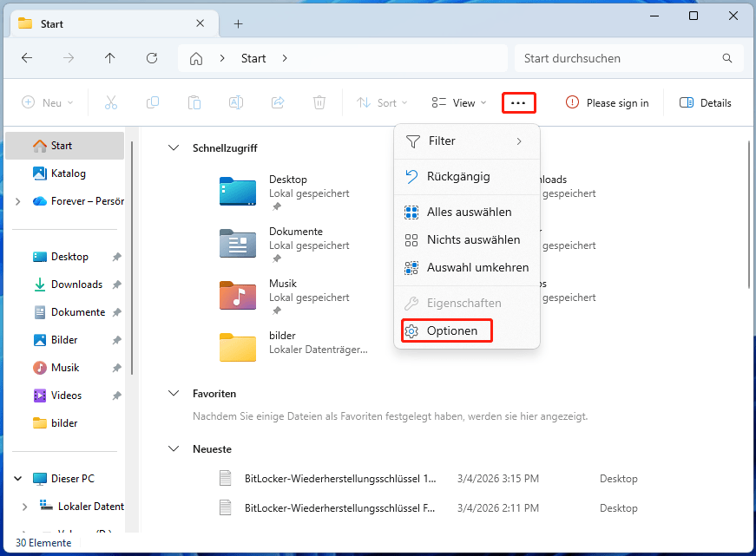This screenshot has width=756, height=556.
Task: Click the Delete trash icon
Action: coord(319,102)
